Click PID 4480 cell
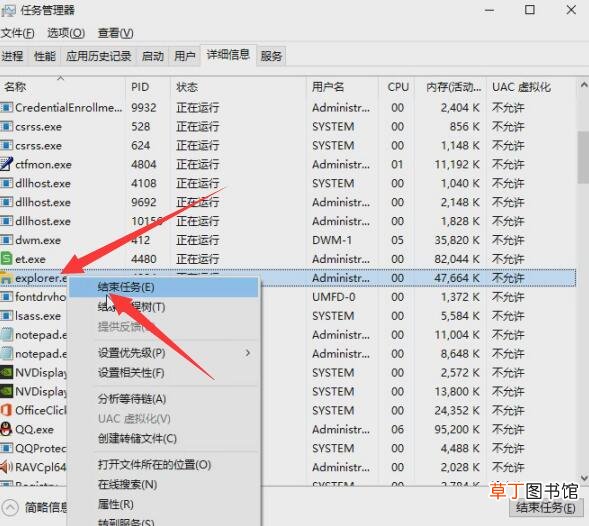 click(144, 259)
